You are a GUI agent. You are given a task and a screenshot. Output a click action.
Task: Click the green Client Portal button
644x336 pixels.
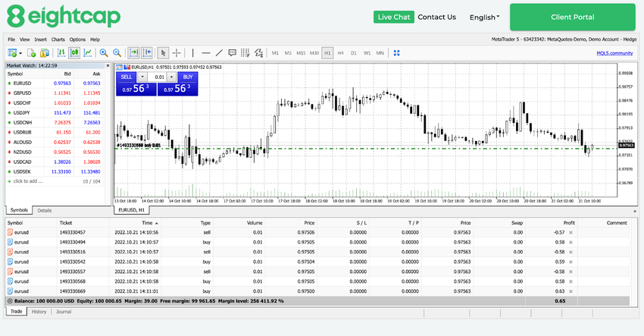coord(572,17)
